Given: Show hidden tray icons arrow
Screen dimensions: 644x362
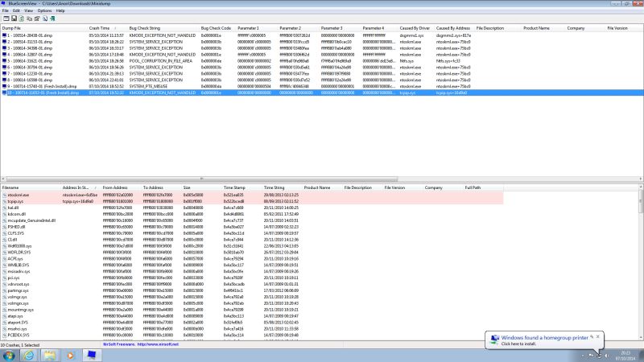Looking at the screenshot, I should point(583,356).
